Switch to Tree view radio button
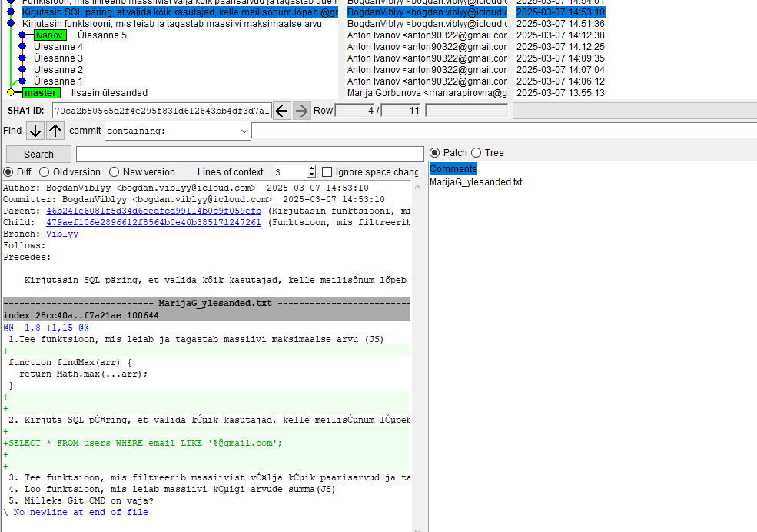Viewport: 757px width, 532px height. 476,153
